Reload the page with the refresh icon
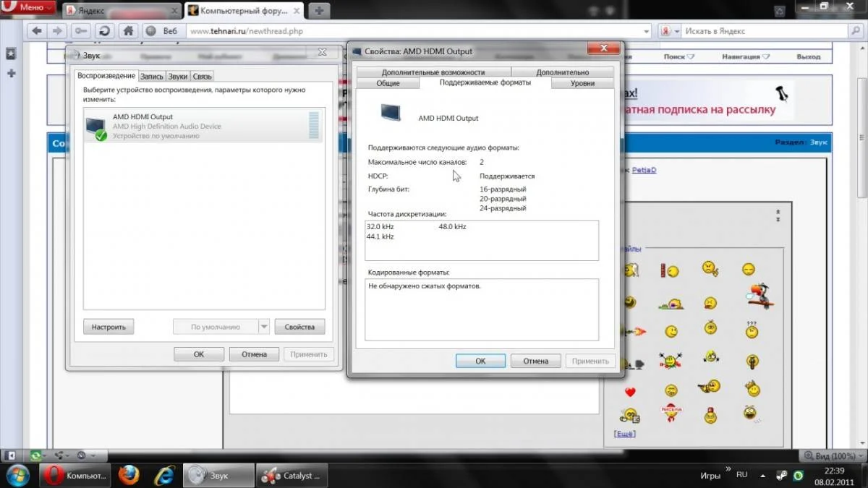The image size is (868, 488). [104, 31]
